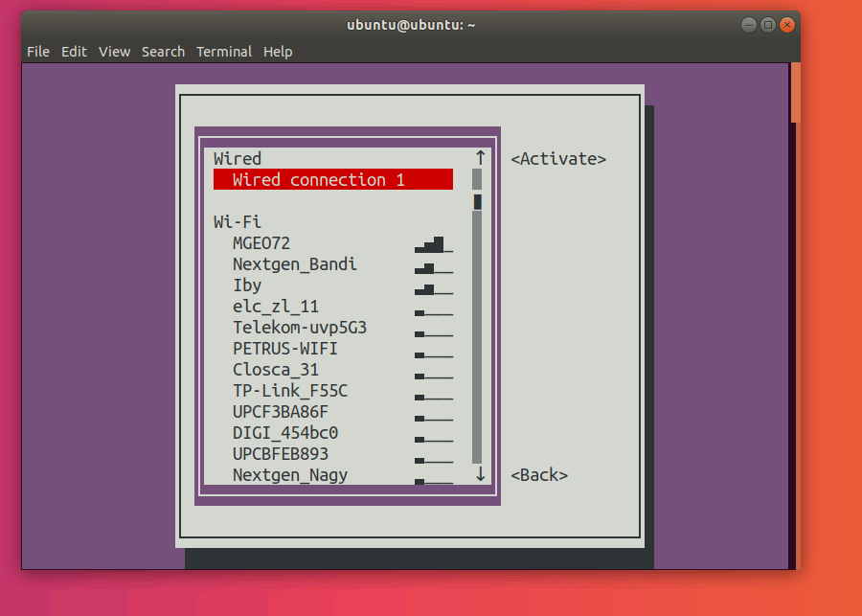862x616 pixels.
Task: Select the Closca_31 wireless network
Action: [276, 370]
